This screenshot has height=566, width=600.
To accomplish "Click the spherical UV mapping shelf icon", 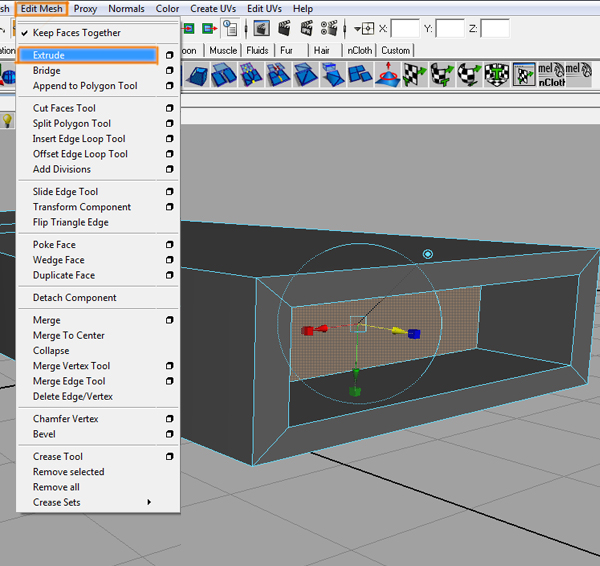I will click(469, 74).
